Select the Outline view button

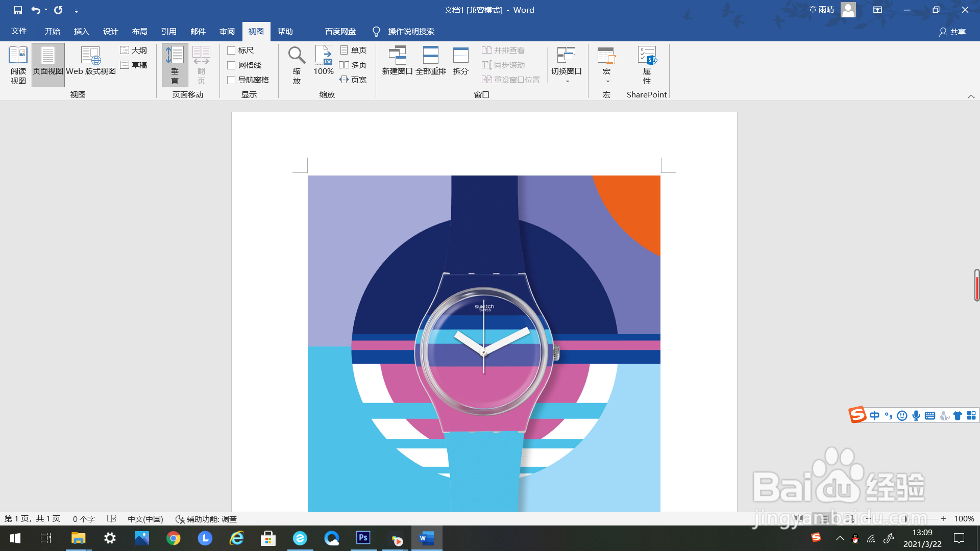pyautogui.click(x=134, y=51)
